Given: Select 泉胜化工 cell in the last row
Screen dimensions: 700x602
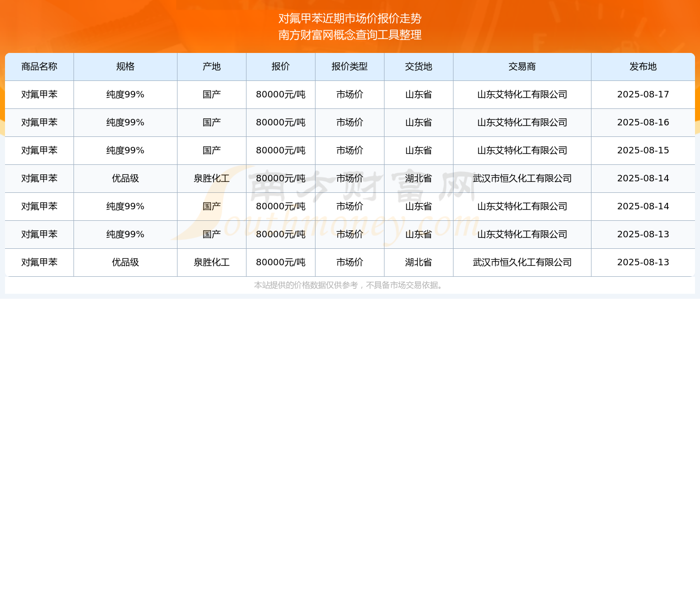Looking at the screenshot, I should [x=211, y=262].
